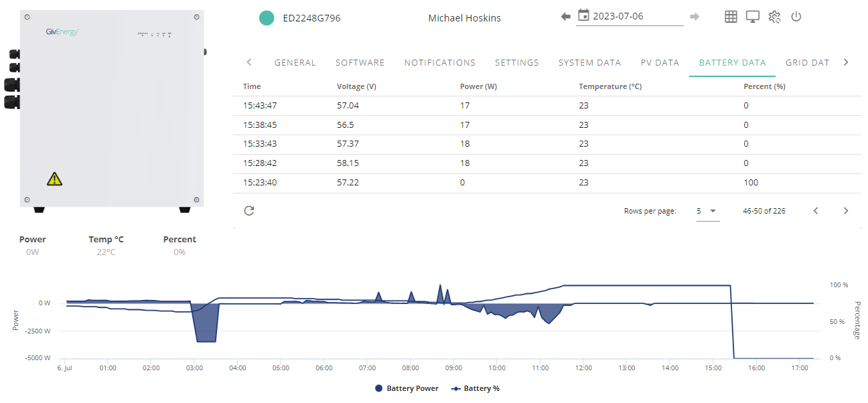The width and height of the screenshot is (868, 403).
Task: Expand tabs with right chevron arrow
Action: point(846,62)
